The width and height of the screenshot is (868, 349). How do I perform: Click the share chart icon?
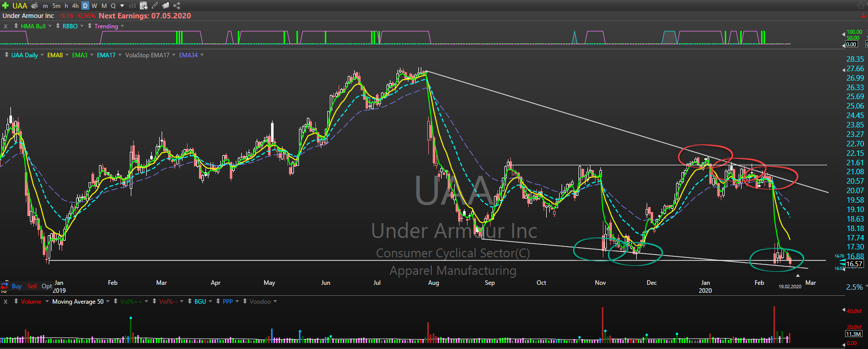[x=177, y=5]
